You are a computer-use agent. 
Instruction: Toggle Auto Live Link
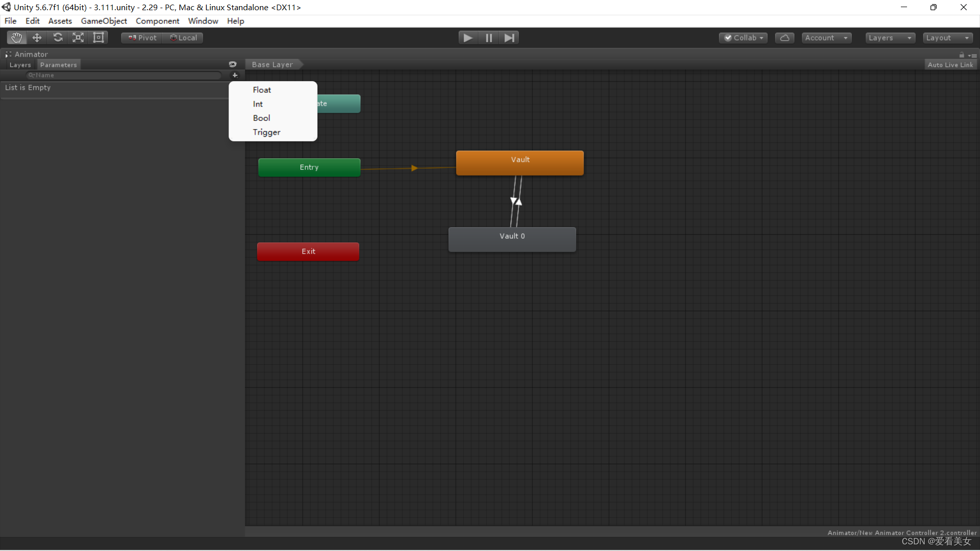950,65
